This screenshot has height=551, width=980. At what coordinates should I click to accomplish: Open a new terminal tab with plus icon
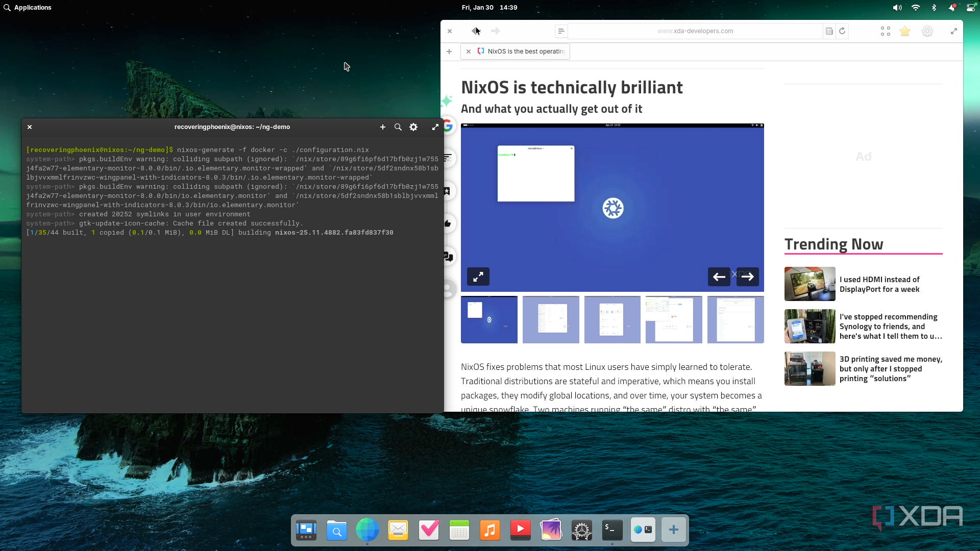click(x=382, y=127)
